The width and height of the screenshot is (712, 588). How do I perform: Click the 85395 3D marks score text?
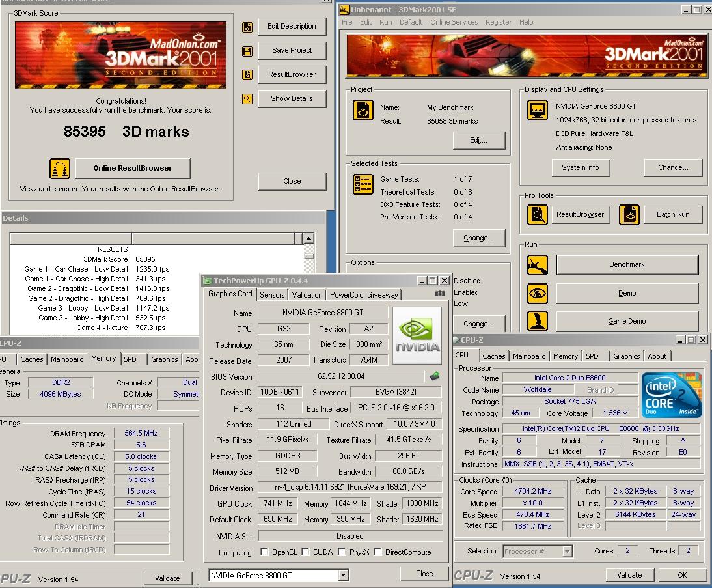(x=126, y=132)
